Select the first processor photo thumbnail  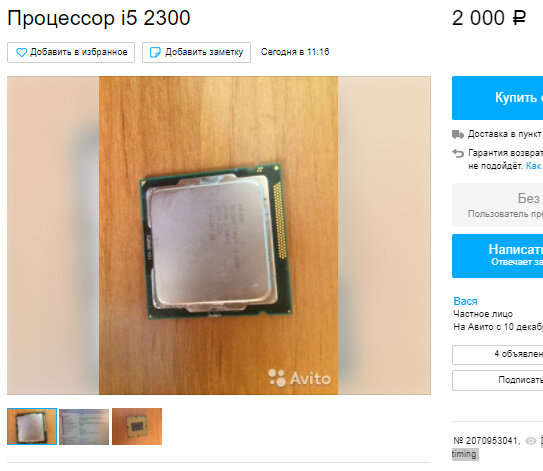coord(32,426)
